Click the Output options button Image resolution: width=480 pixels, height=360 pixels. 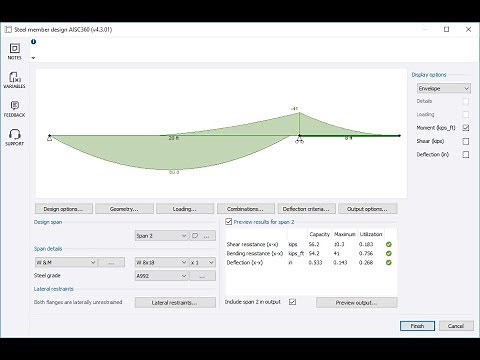[x=368, y=209]
